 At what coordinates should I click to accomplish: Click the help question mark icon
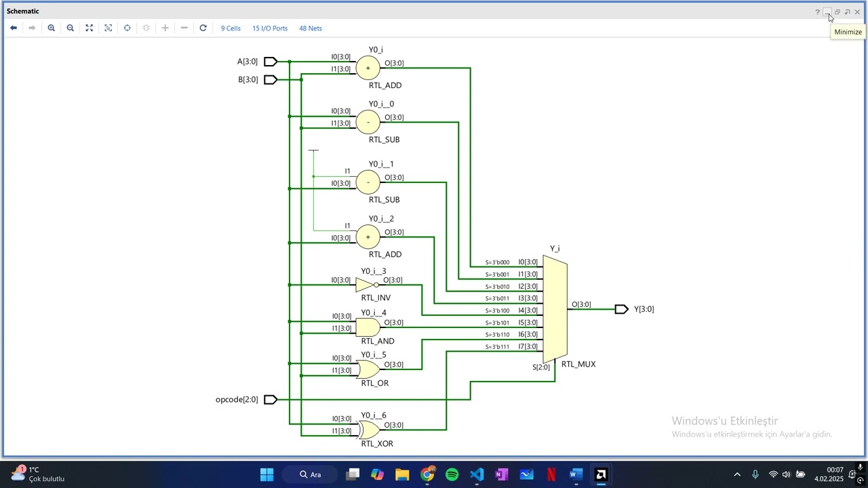click(x=817, y=12)
